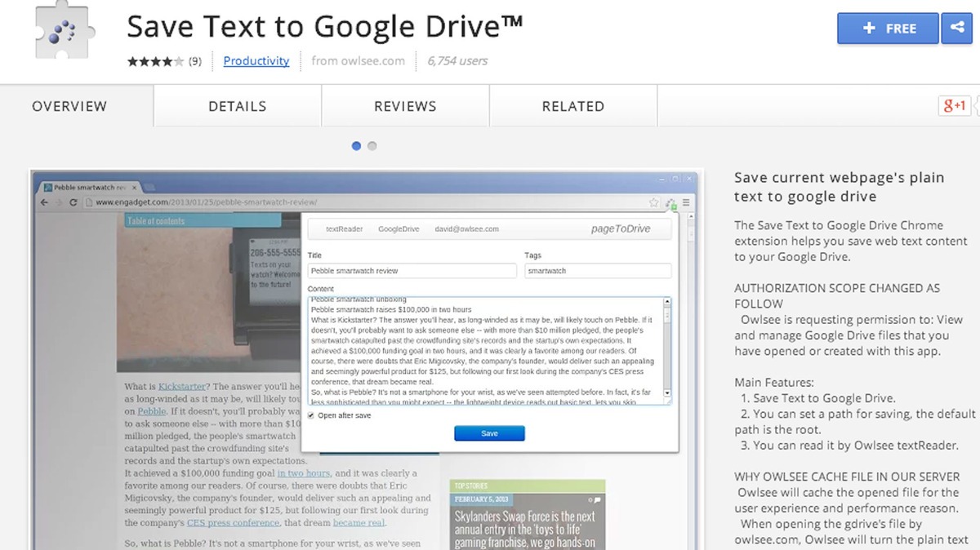Select the first carousel dot indicator
The height and width of the screenshot is (550, 980).
pyautogui.click(x=356, y=146)
